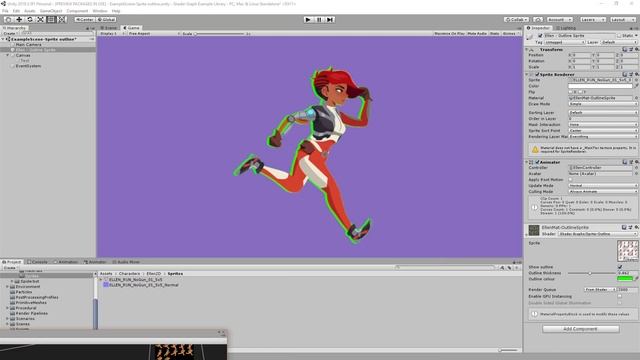Open Sprite Renderer preset icon

pyautogui.click(x=631, y=74)
